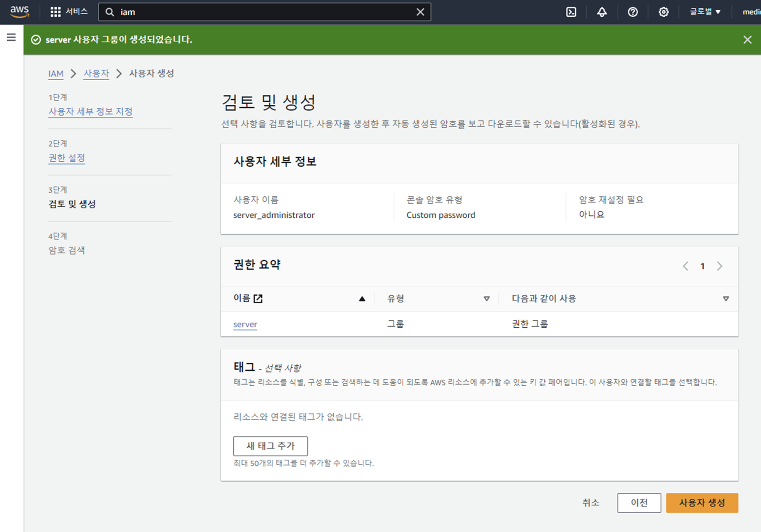Open the CloudShell terminal icon
Viewport: 761px width, 532px height.
pyautogui.click(x=571, y=12)
